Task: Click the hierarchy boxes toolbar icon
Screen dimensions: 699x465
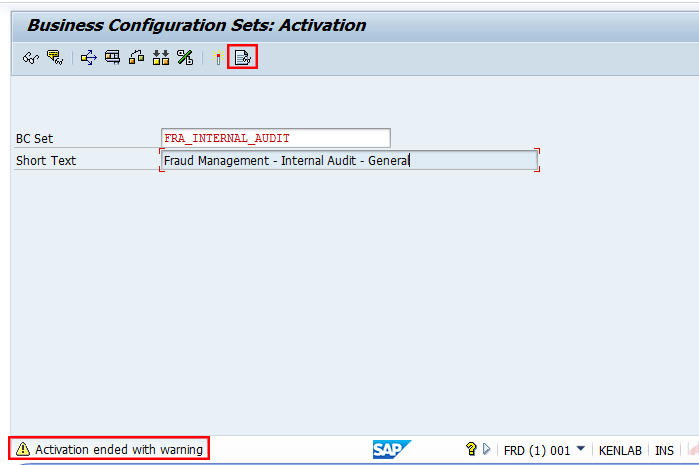Action: tap(136, 58)
